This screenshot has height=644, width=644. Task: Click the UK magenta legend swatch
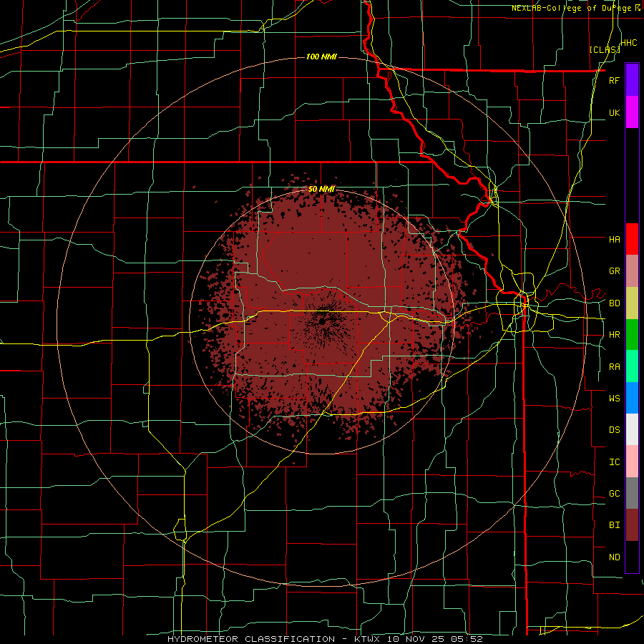click(632, 112)
